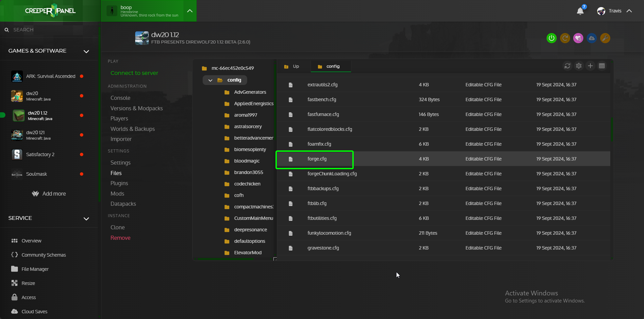
Task: Click the pink heart-plus icon
Action: pos(578,38)
